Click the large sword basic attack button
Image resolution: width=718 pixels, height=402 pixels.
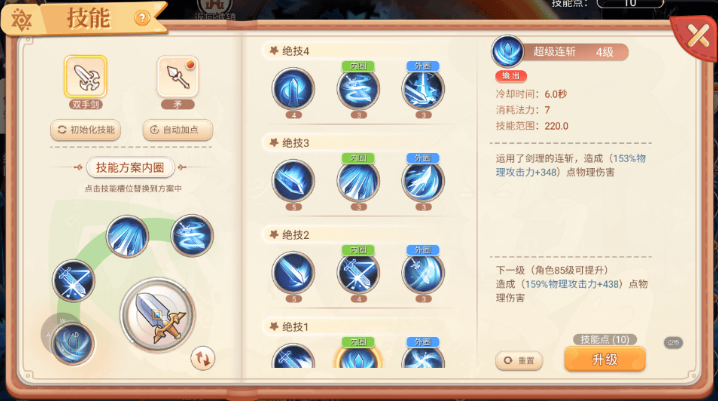click(x=158, y=315)
